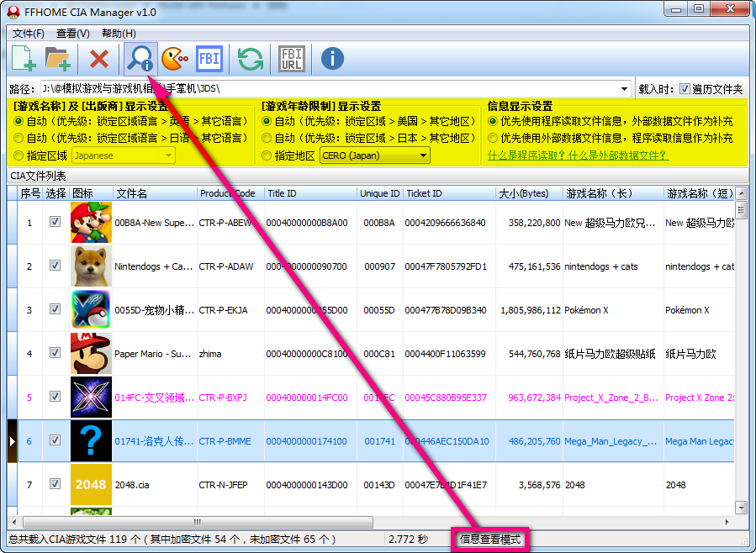This screenshot has width=756, height=553.
Task: Uncheck the Pokémon X row 3 checkbox
Action: 55,309
